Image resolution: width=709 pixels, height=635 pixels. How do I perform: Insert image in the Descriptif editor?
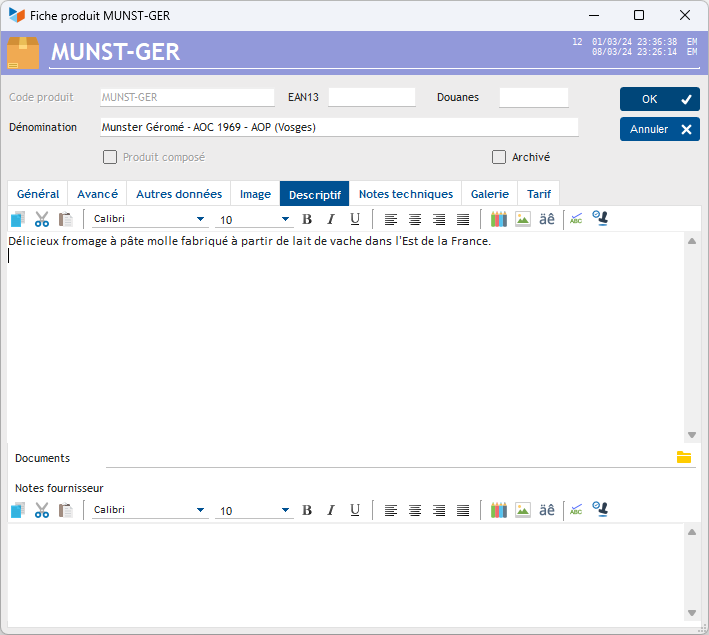(522, 219)
